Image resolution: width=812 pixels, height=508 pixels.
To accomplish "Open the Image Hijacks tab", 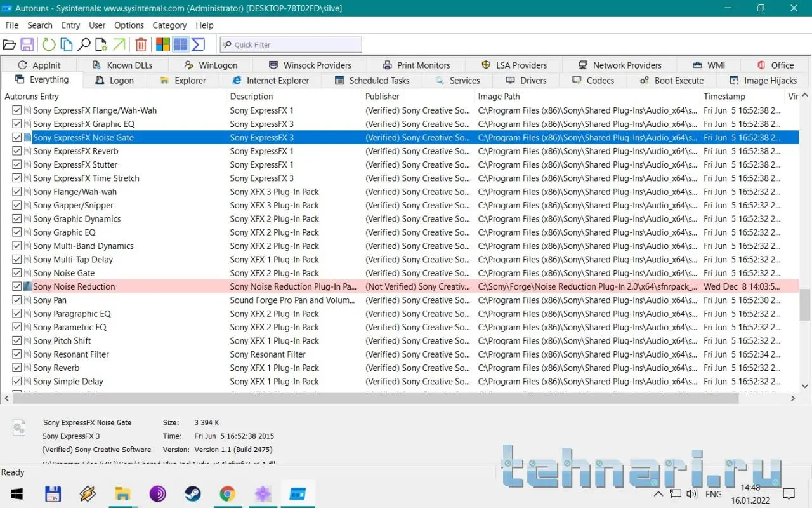I will click(764, 81).
